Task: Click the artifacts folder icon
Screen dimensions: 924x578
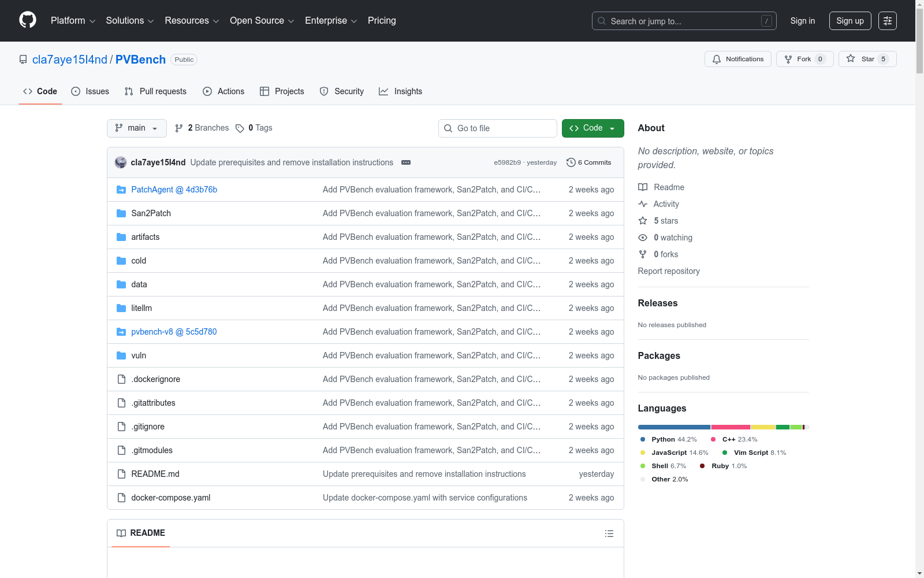Action: [x=121, y=237]
